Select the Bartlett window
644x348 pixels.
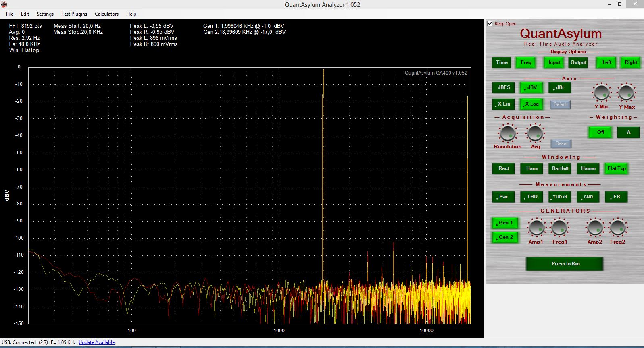pyautogui.click(x=560, y=168)
